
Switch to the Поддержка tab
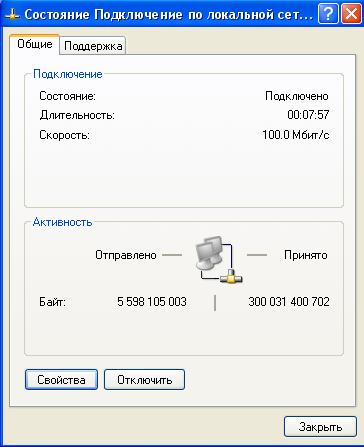tap(93, 45)
